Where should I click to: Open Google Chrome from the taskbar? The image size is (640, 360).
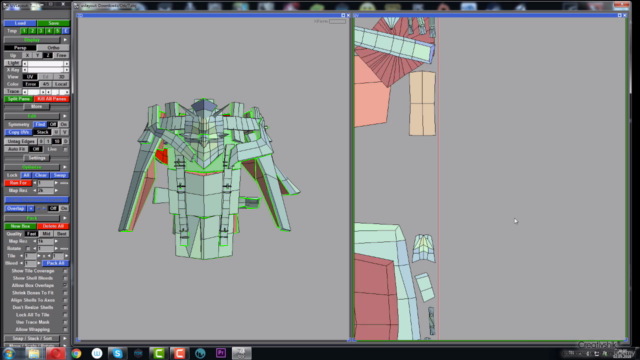[76, 353]
